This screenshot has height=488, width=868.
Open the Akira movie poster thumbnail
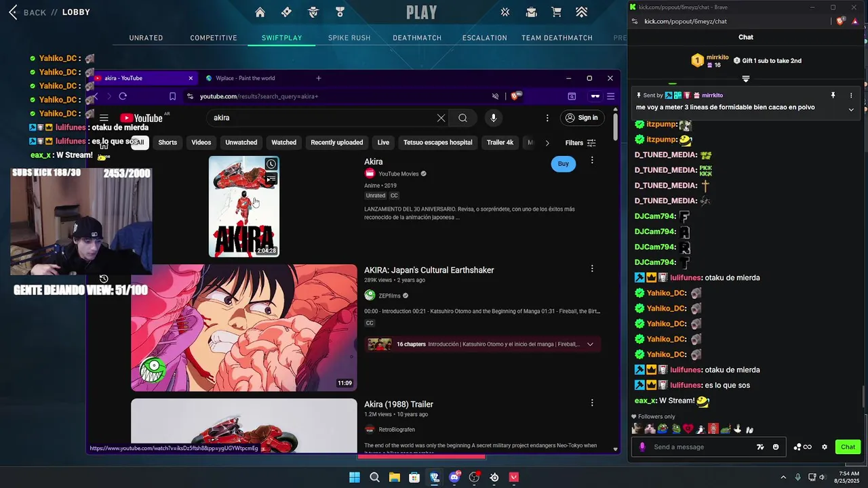tap(244, 207)
